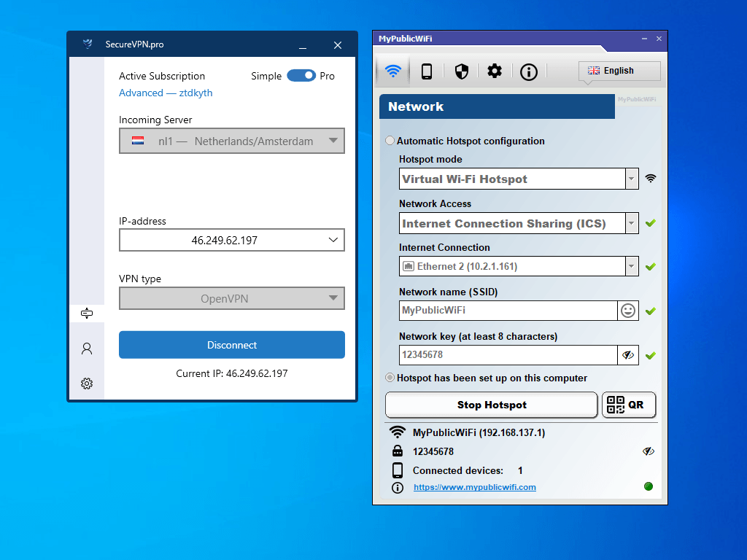
Task: Expand the Hotspot mode dropdown
Action: pyautogui.click(x=632, y=179)
